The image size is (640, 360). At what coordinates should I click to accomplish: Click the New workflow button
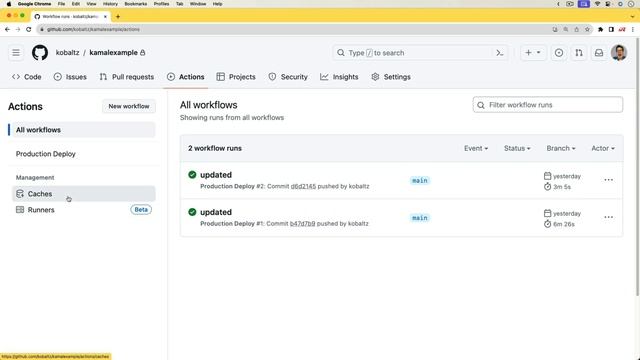pos(129,106)
